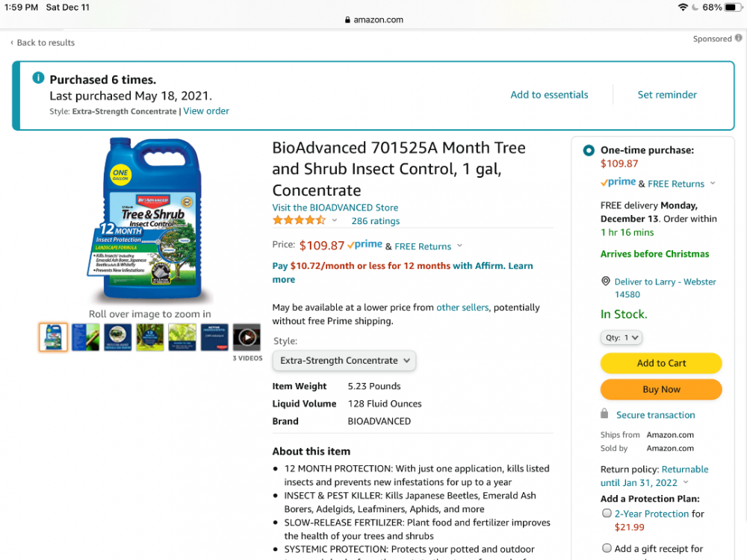Click the Secure transaction lock icon
The height and width of the screenshot is (560, 747).
click(x=604, y=414)
